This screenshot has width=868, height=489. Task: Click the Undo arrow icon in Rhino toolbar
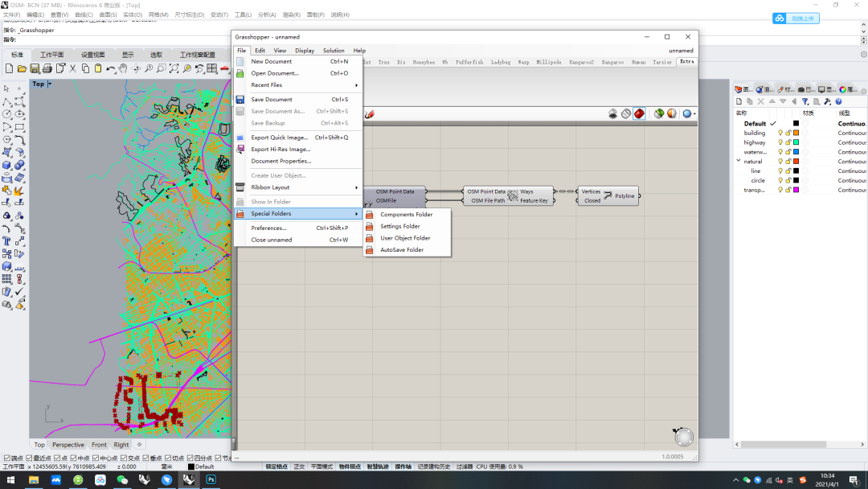(x=111, y=68)
